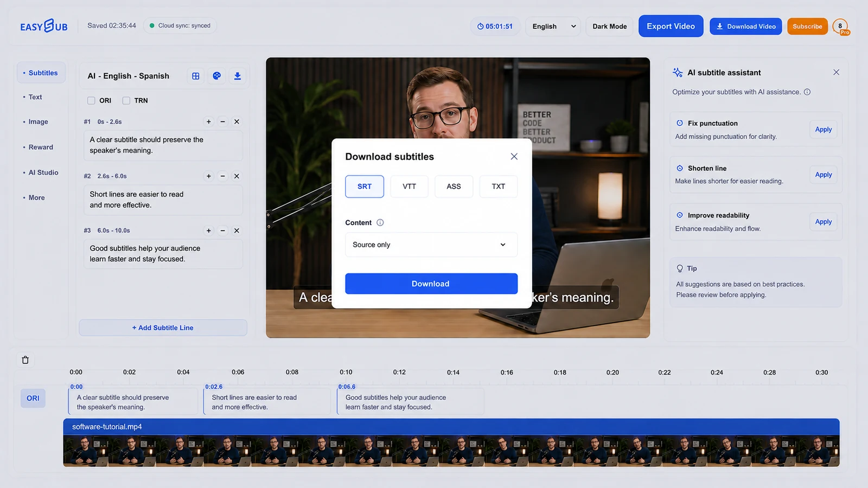
Task: Toggle the ORI checkbox
Action: click(91, 100)
